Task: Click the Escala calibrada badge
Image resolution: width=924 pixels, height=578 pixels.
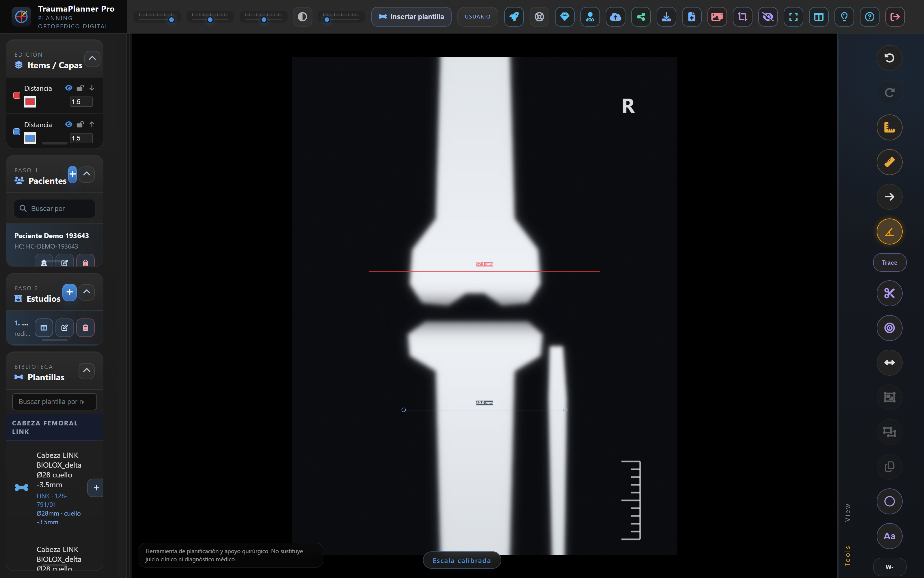Action: (x=462, y=560)
